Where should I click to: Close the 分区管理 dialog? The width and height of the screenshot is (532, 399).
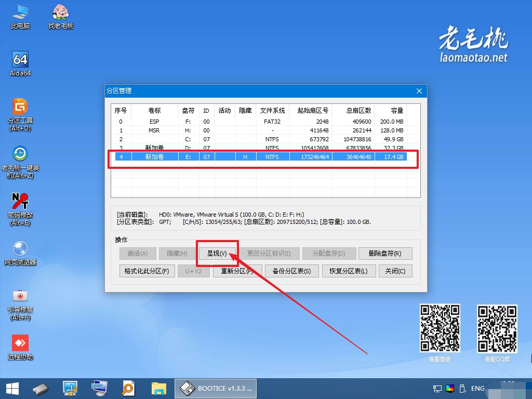pyautogui.click(x=419, y=91)
